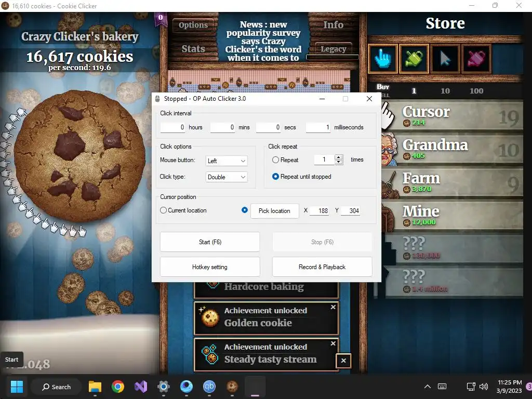Dismiss the Golden cookie achievement notification
Viewport: 532px width, 399px height.
[x=333, y=307]
